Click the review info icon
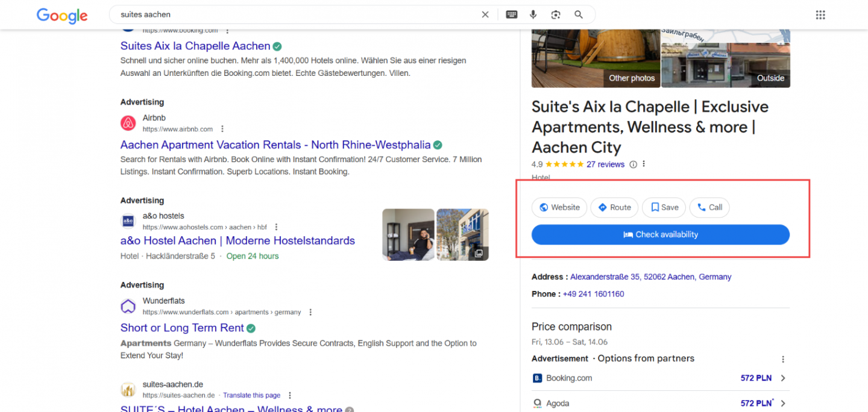 [633, 164]
